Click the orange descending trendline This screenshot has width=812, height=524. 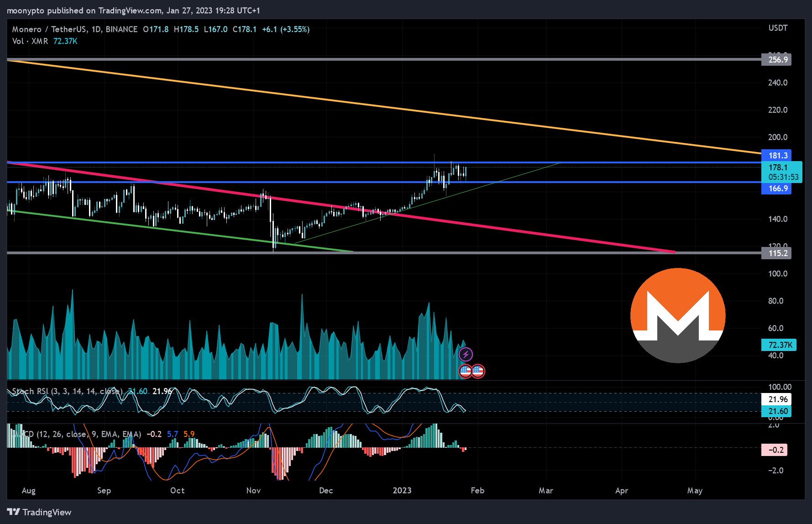coord(383,106)
